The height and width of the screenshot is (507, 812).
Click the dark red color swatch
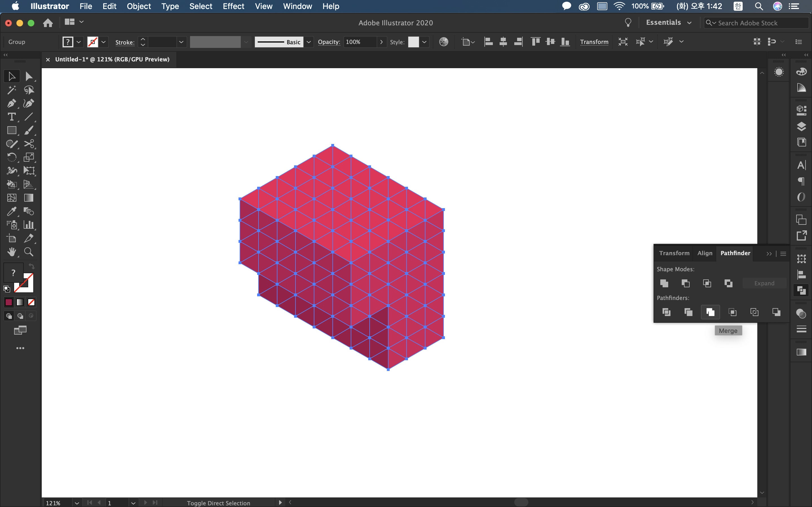[x=9, y=303]
